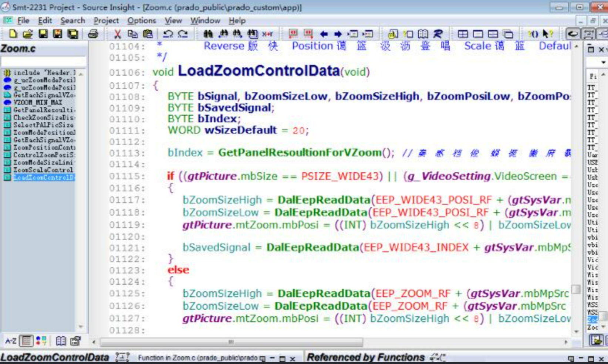Click the Lookup References R icon
The height and width of the screenshot is (364, 608).
[x=438, y=34]
